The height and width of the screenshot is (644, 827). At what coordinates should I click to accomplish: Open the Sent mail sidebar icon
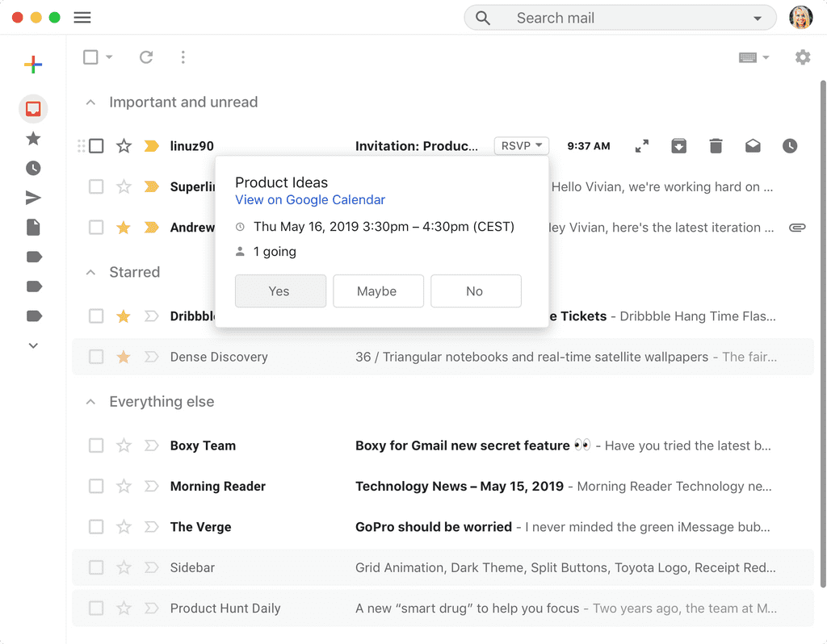pyautogui.click(x=33, y=198)
